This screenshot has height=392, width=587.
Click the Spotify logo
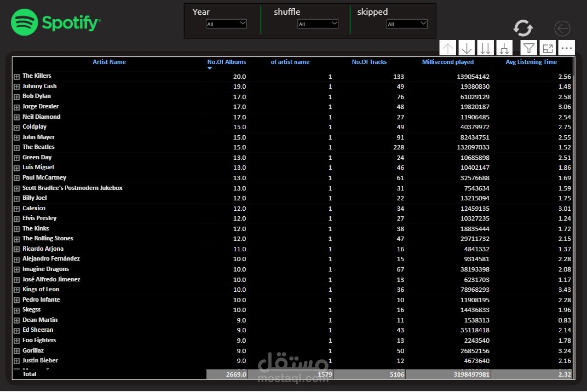[56, 22]
